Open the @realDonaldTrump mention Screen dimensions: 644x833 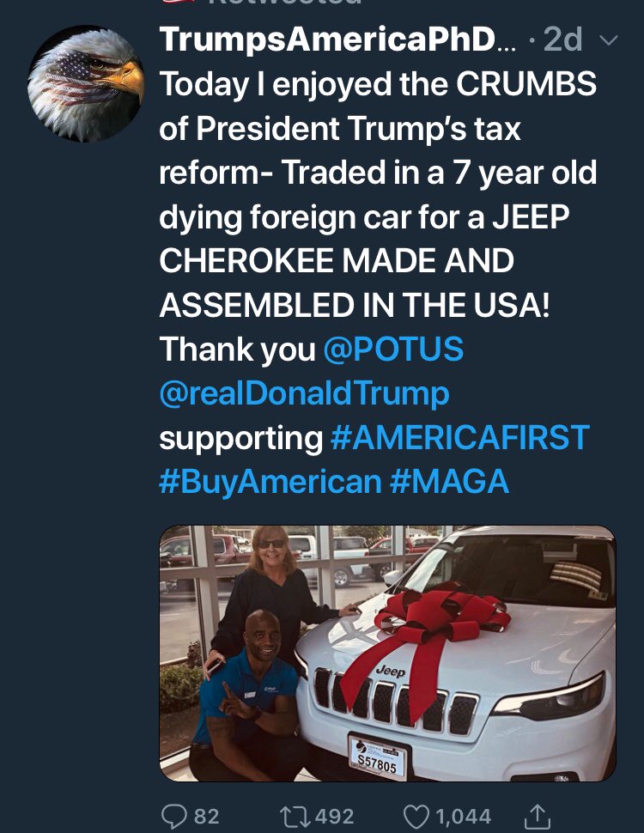pyautogui.click(x=304, y=394)
